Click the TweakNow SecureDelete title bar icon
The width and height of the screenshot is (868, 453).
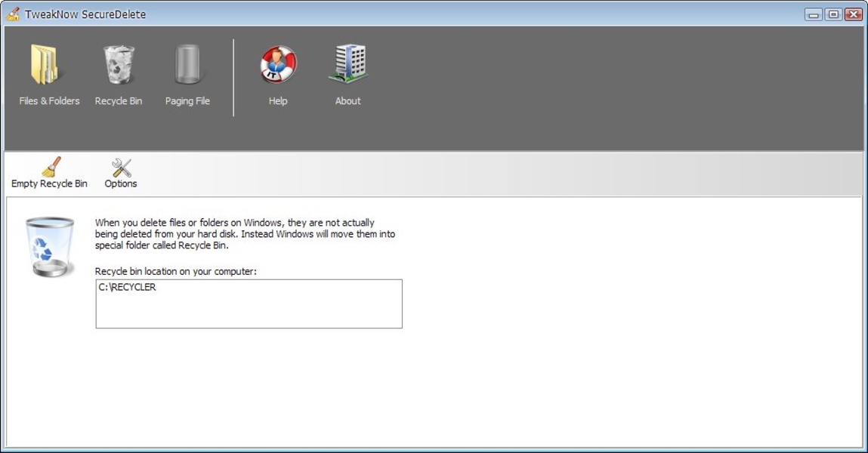point(13,14)
